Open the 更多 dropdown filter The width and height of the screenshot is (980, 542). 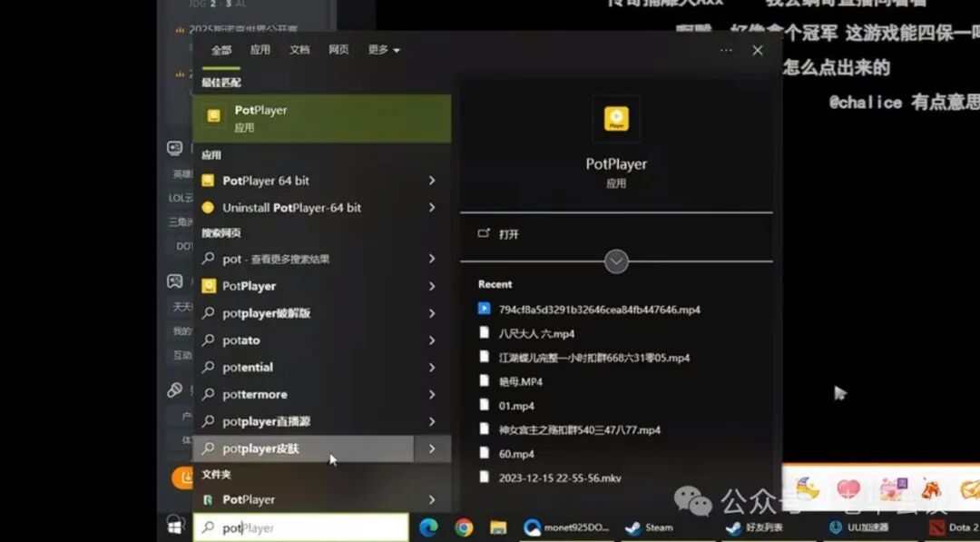384,50
